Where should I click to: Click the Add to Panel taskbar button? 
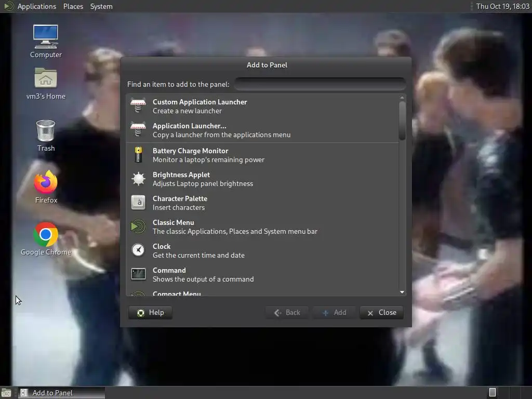61,393
